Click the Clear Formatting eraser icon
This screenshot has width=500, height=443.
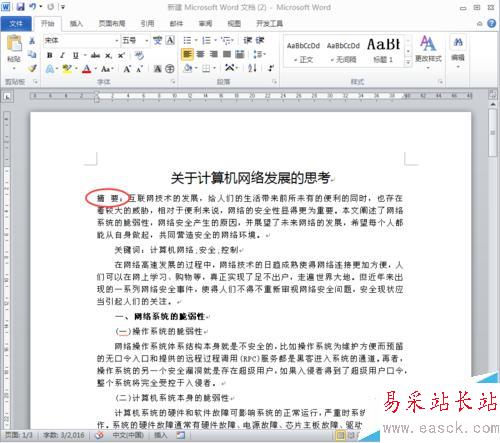(x=139, y=55)
